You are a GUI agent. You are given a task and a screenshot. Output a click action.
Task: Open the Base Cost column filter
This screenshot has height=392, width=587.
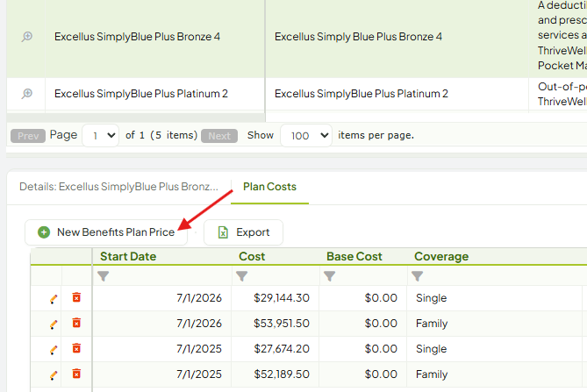point(329,276)
